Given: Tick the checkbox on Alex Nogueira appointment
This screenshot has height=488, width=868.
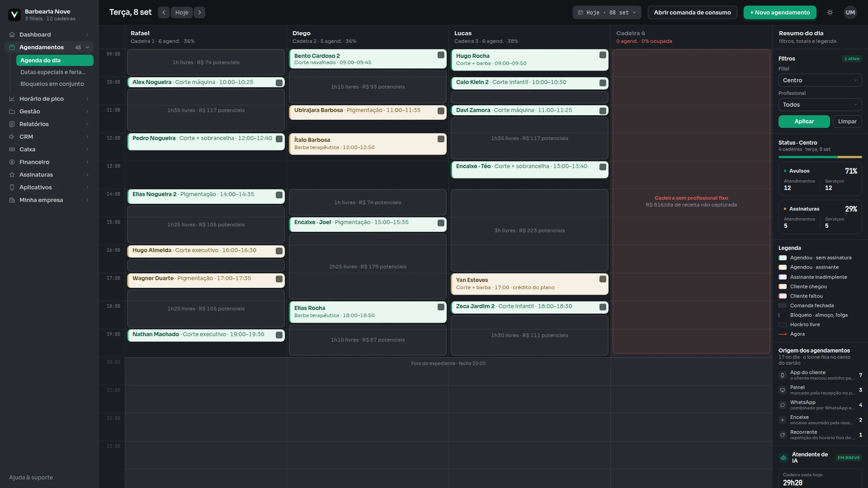Looking at the screenshot, I should (279, 83).
